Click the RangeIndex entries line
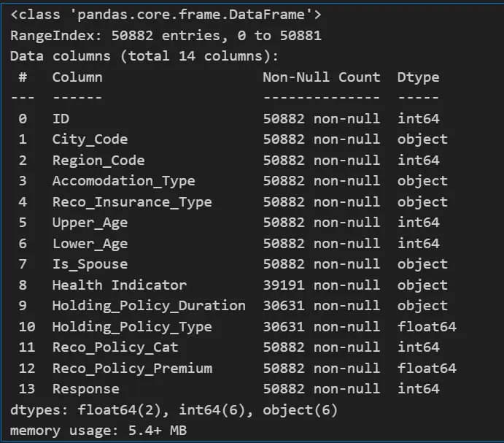Screen dimensions: 504x443 tap(166, 36)
